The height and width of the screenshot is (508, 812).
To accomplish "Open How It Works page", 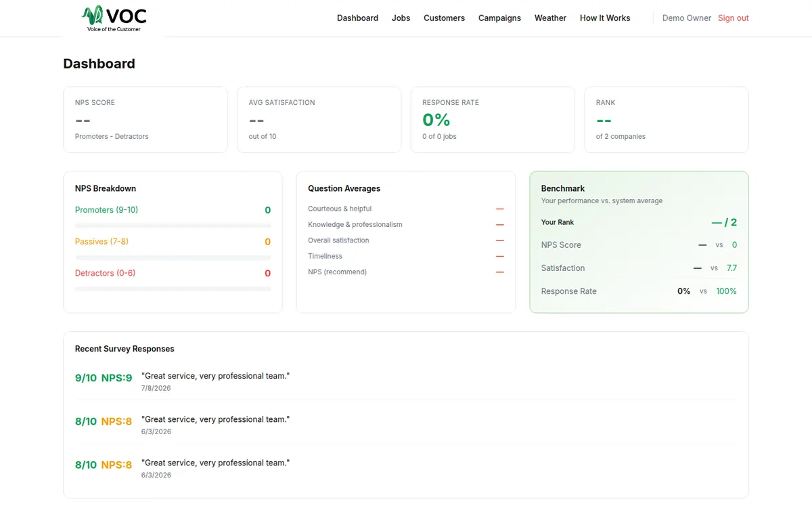I will [605, 18].
